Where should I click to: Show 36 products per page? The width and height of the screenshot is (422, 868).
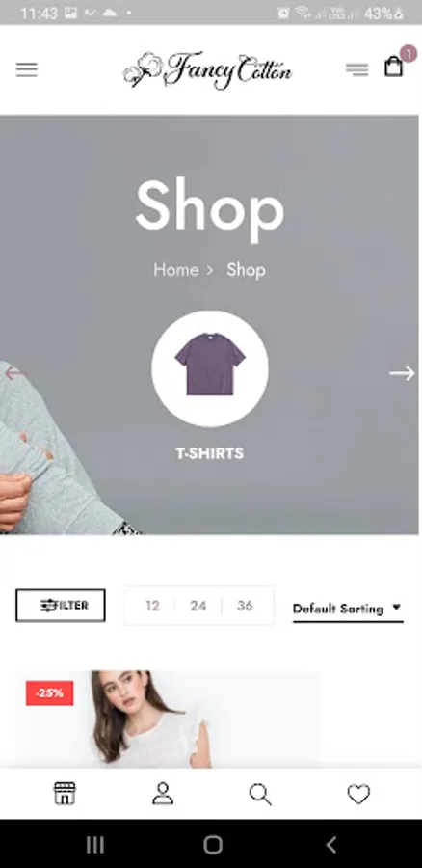click(245, 606)
